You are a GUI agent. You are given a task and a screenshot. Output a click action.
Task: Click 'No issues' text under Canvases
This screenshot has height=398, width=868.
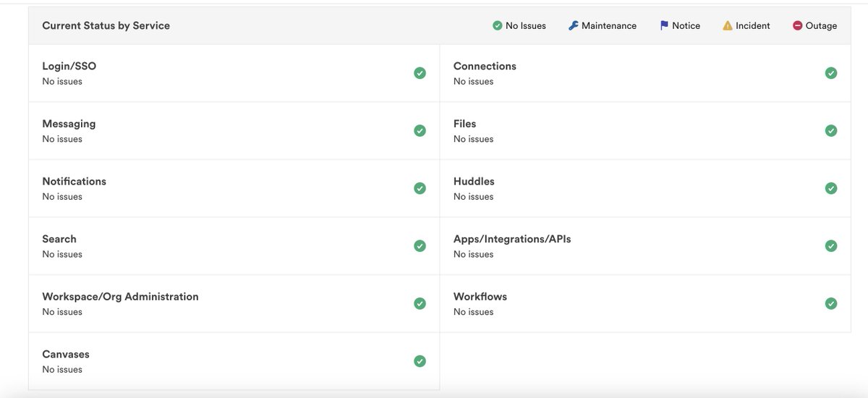pos(62,370)
